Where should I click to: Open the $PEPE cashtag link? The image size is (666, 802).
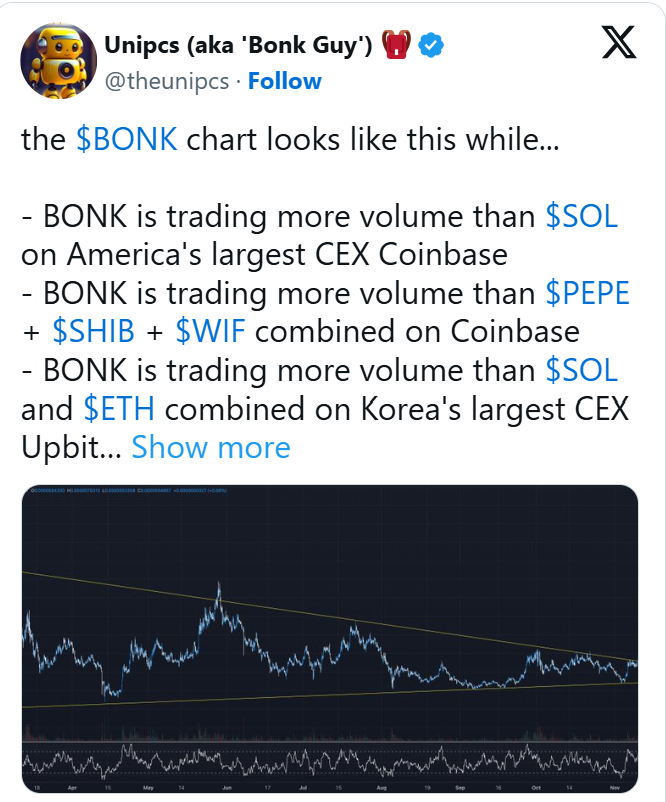pyautogui.click(x=588, y=293)
